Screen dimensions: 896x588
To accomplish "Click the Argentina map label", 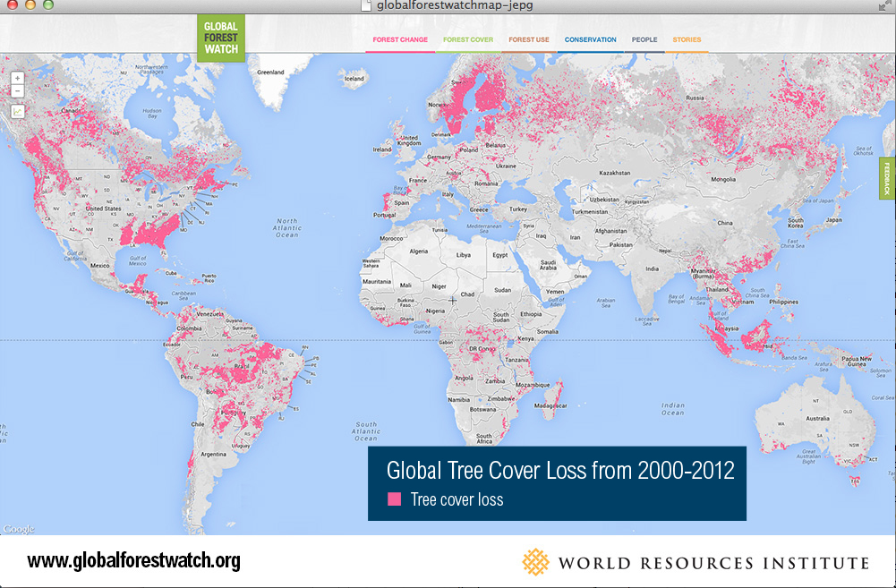I will point(213,455).
